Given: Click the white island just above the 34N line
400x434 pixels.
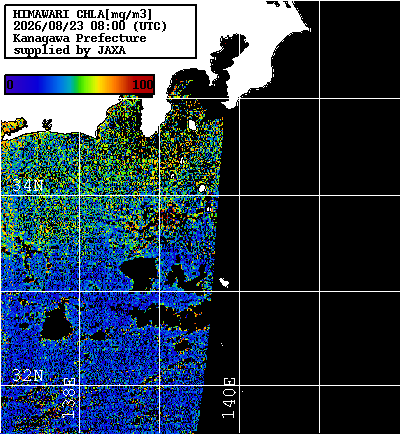Looking at the screenshot, I should point(202,188).
